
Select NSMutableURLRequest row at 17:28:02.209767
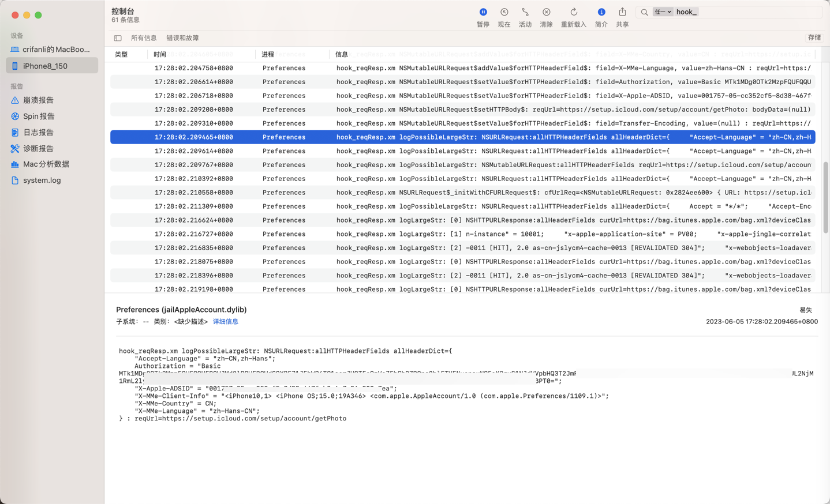pyautogui.click(x=462, y=165)
